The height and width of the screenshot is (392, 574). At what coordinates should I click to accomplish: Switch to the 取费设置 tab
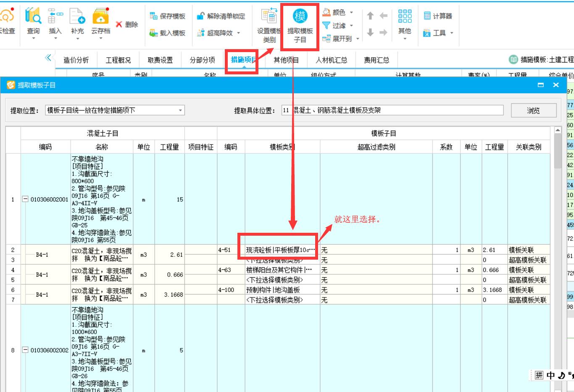click(x=160, y=60)
